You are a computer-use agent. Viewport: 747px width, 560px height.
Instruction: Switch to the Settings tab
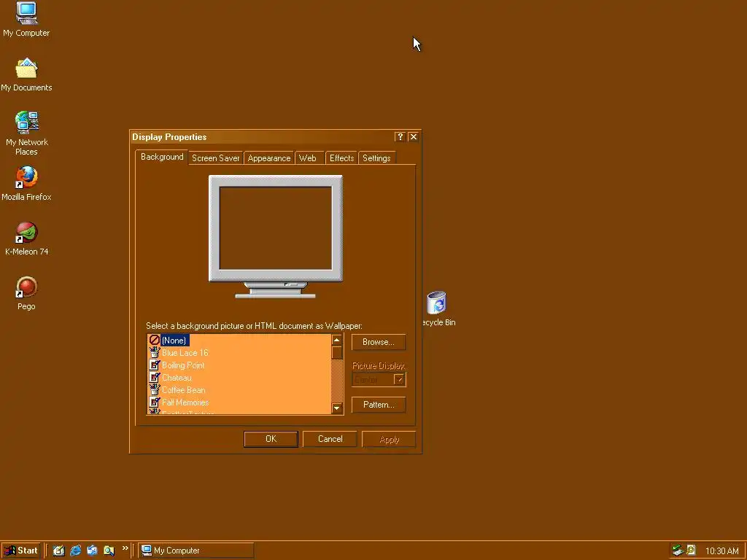pos(376,158)
